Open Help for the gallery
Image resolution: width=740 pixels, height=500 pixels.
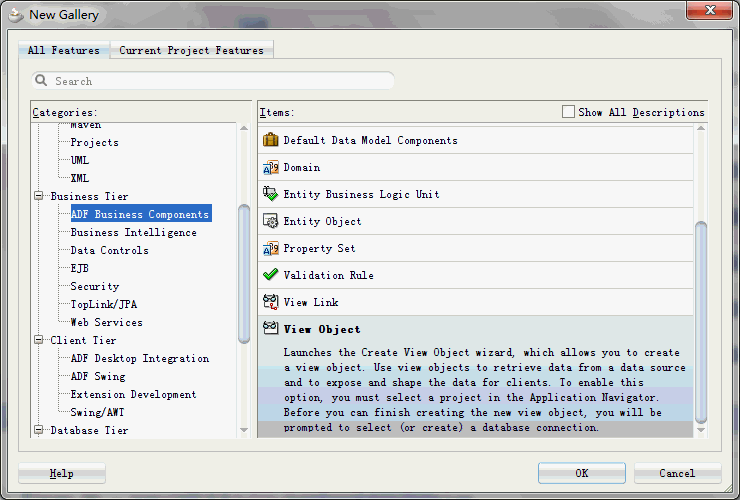pyautogui.click(x=62, y=473)
